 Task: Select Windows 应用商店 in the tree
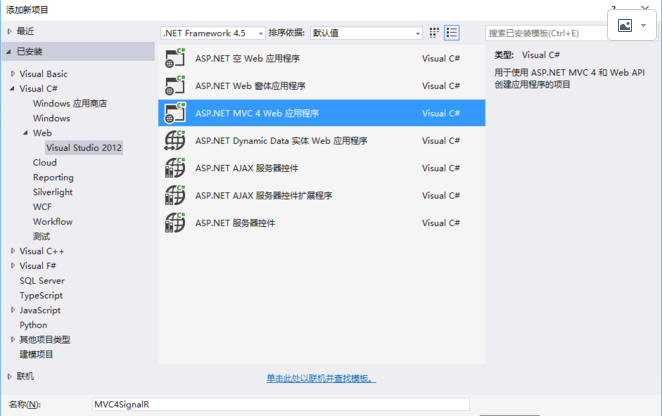pos(70,103)
